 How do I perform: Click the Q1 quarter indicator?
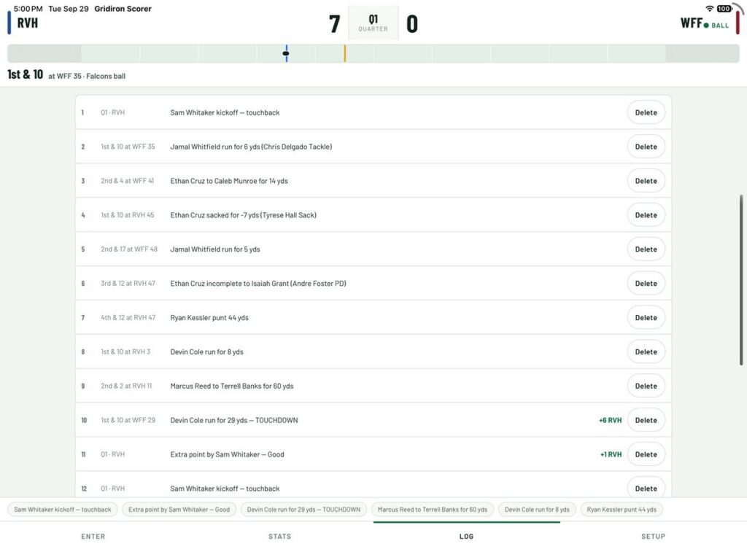pos(373,23)
